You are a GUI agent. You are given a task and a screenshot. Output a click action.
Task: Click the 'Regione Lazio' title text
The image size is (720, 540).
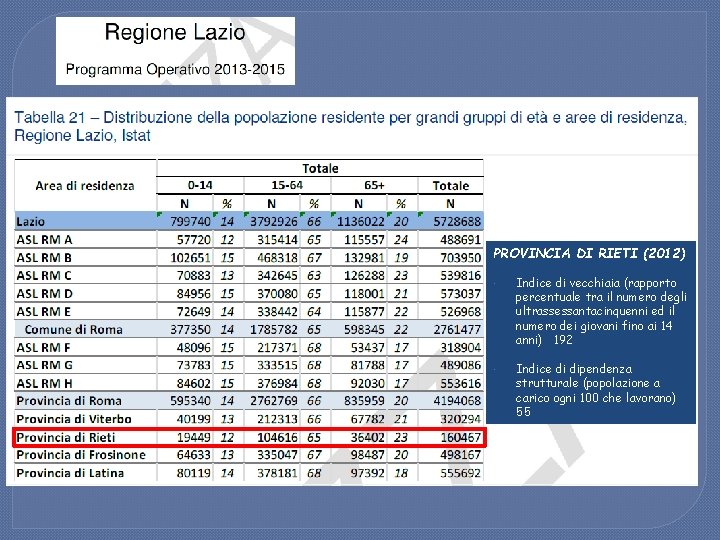pyautogui.click(x=175, y=33)
